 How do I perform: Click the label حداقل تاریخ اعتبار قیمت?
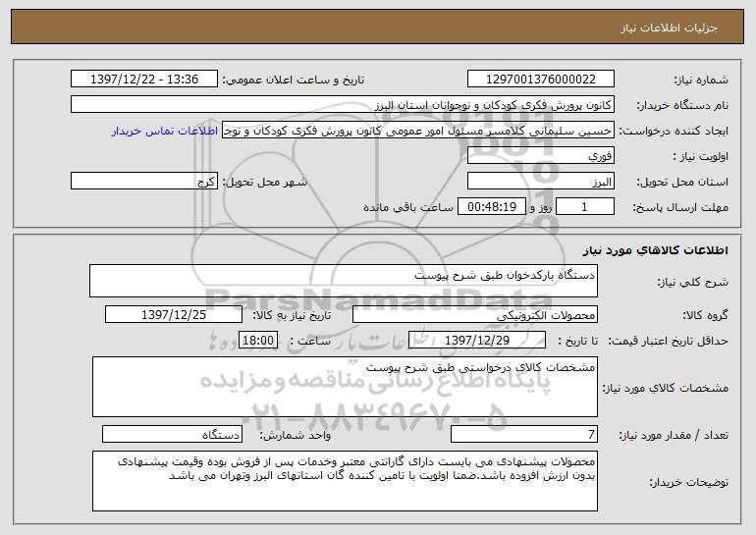click(668, 341)
